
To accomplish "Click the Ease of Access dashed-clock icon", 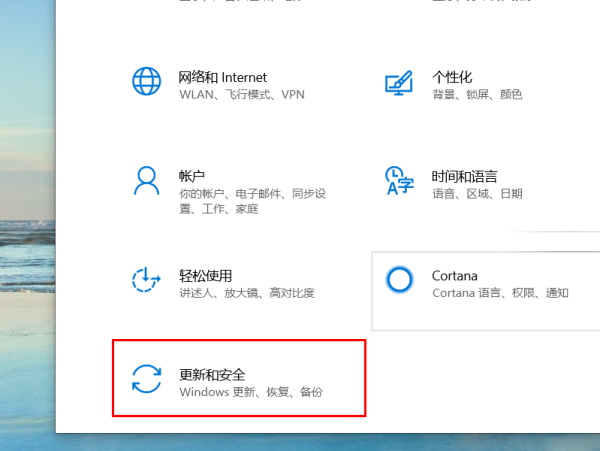I will pos(147,280).
